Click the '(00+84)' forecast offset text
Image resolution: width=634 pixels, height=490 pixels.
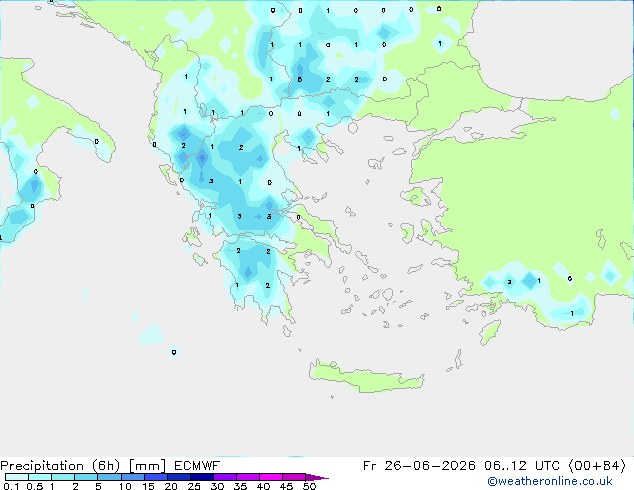(x=597, y=466)
